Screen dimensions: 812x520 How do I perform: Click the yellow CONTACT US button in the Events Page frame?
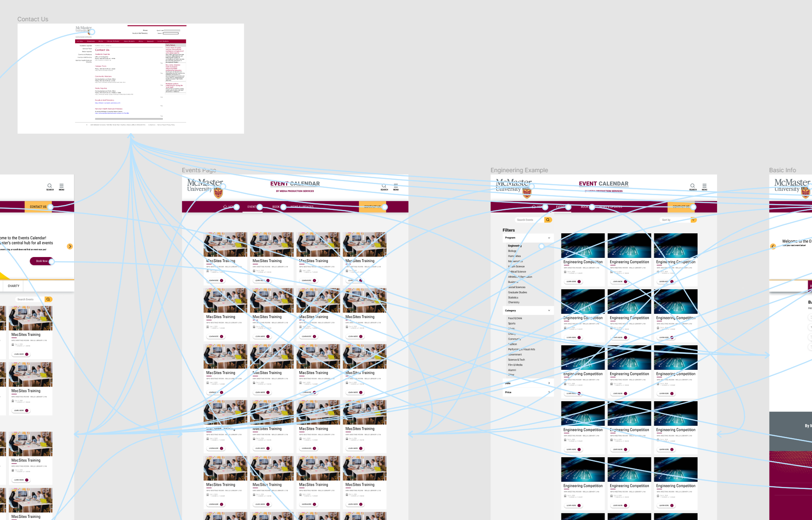[373, 207]
